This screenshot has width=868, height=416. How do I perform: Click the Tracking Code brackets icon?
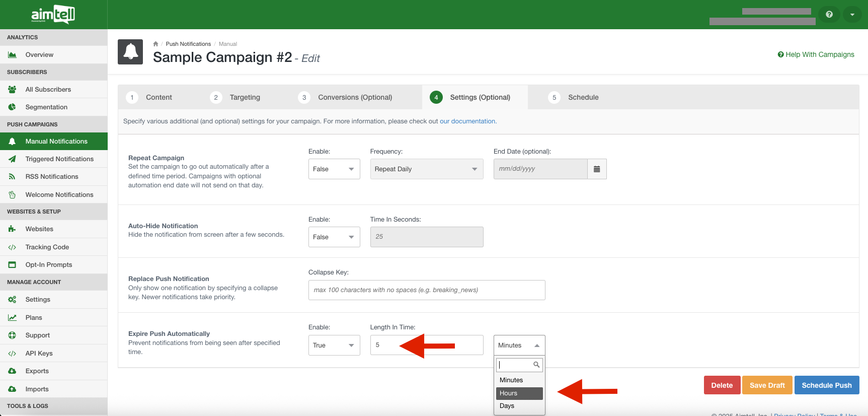tap(12, 247)
